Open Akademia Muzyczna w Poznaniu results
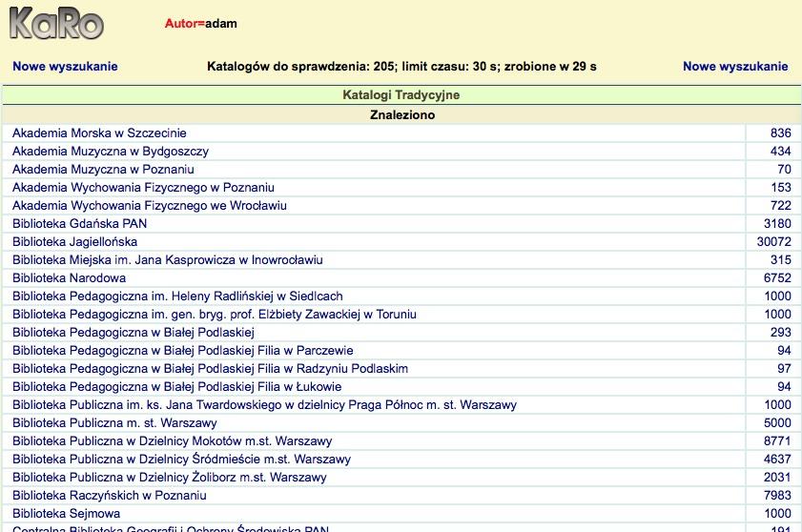The width and height of the screenshot is (802, 532). tap(103, 170)
